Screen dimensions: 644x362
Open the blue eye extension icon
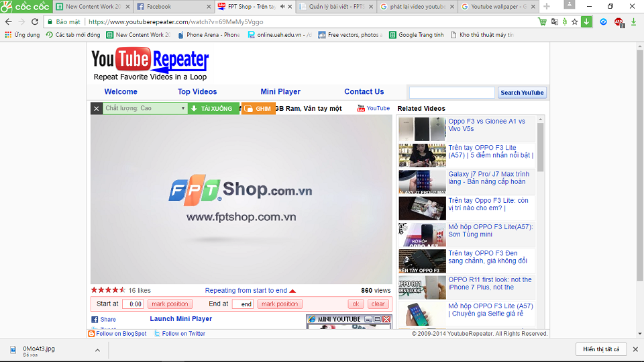(603, 21)
